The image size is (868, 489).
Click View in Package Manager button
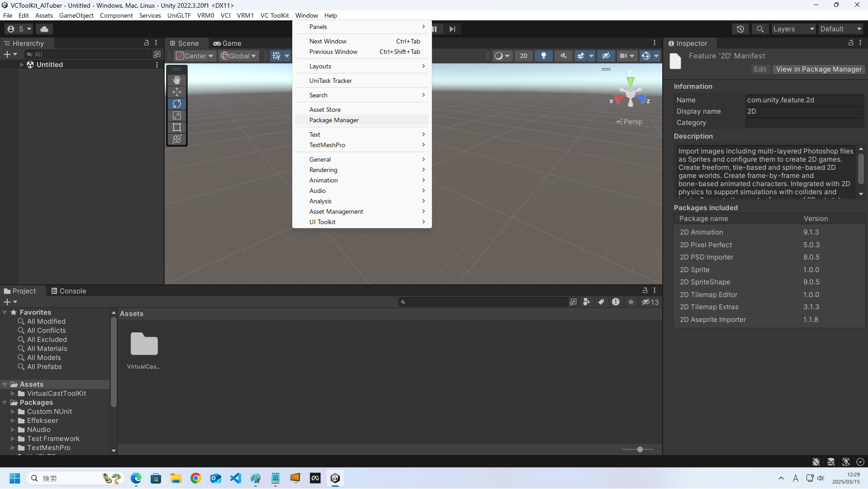tap(819, 69)
